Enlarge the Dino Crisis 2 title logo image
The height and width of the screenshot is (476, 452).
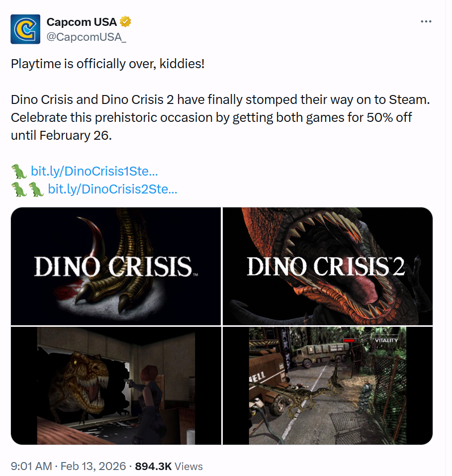pos(327,266)
